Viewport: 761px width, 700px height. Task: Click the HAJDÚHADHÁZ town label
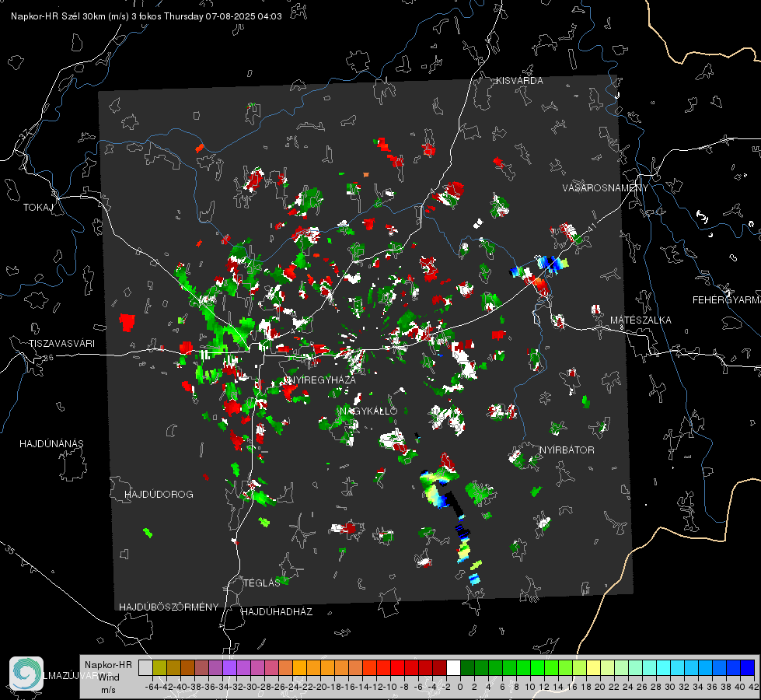[x=277, y=611]
